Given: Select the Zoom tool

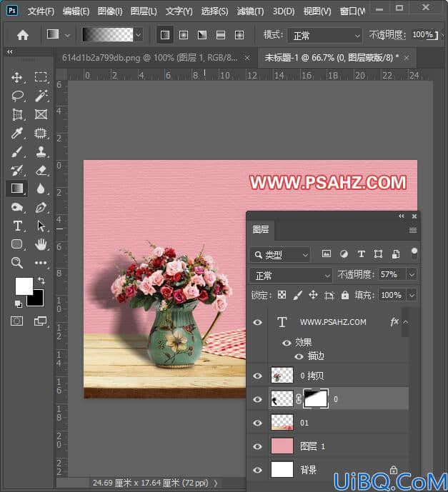Looking at the screenshot, I should click(17, 263).
